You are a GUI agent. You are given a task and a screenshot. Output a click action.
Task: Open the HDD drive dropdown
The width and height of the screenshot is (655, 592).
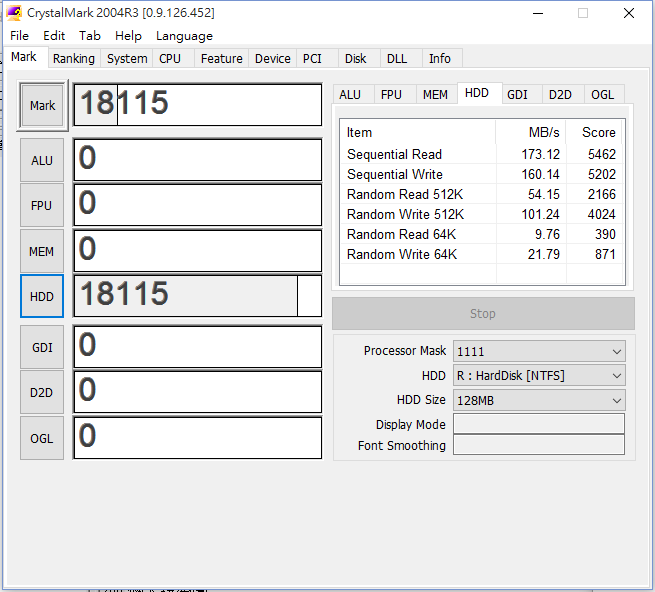539,376
